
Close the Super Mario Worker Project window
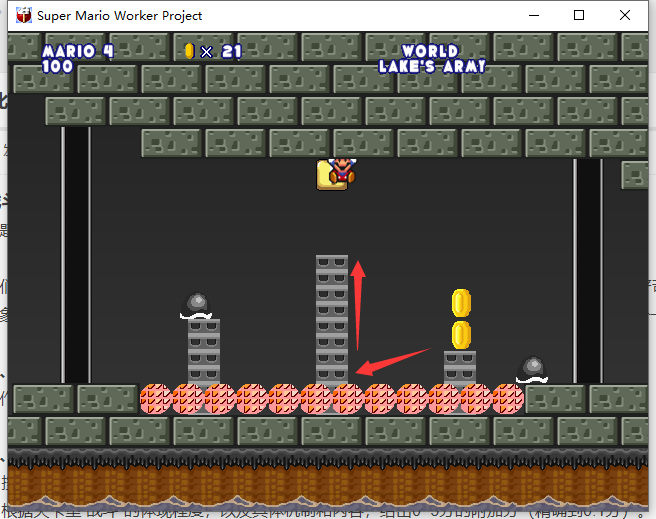pos(625,15)
